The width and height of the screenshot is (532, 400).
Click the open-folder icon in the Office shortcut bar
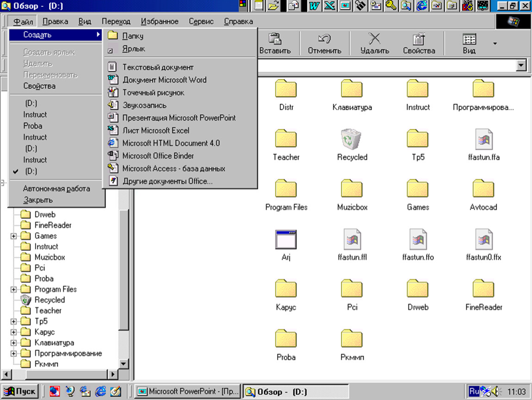274,6
